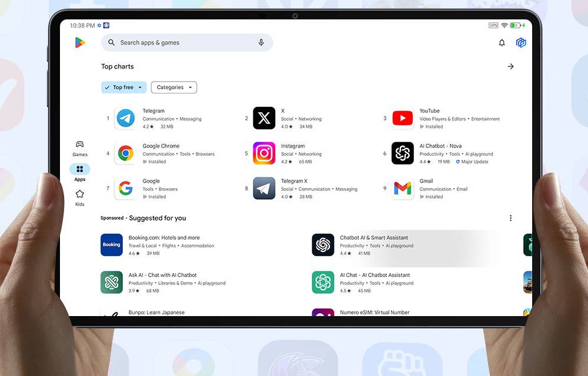This screenshot has height=376, width=588.
Task: Open Booking.com: Hotels and more title
Action: pyautogui.click(x=164, y=237)
